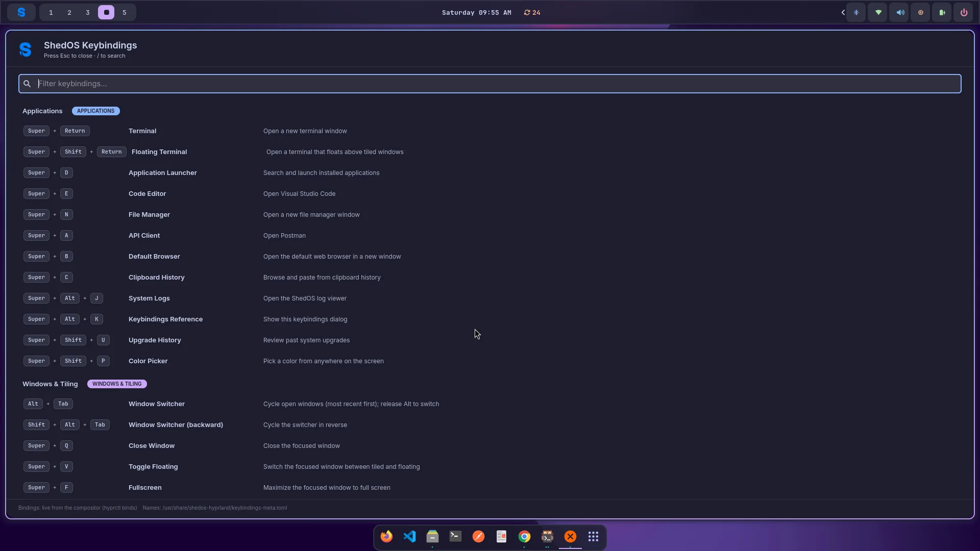The image size is (980, 551).
Task: Click 'Bindings: live from the compositor' footer text
Action: 78,508
